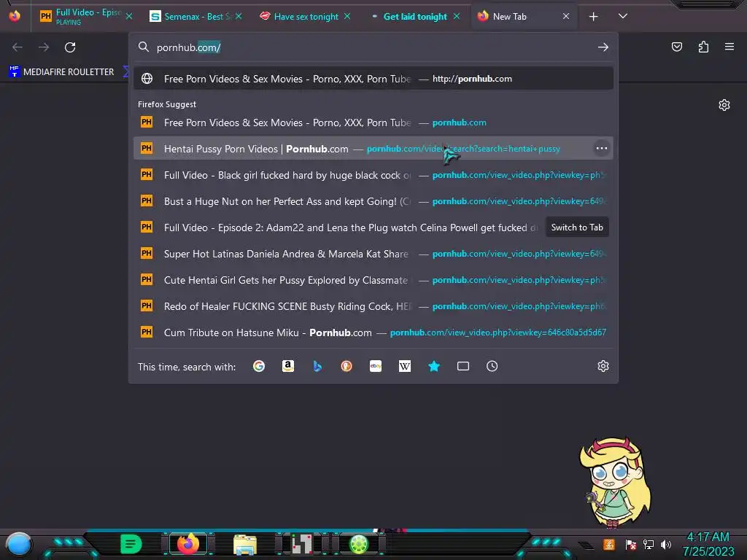Image resolution: width=747 pixels, height=560 pixels.
Task: Select the Cute Hentai Girl Classmate suggestion row
Action: click(x=373, y=280)
